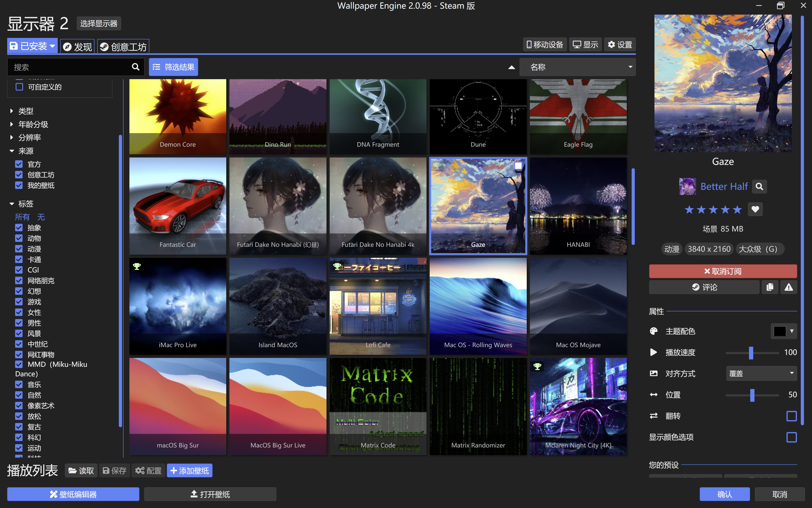The image size is (812, 508).
Task: Open 评论 comments on Steam
Action: click(x=704, y=287)
